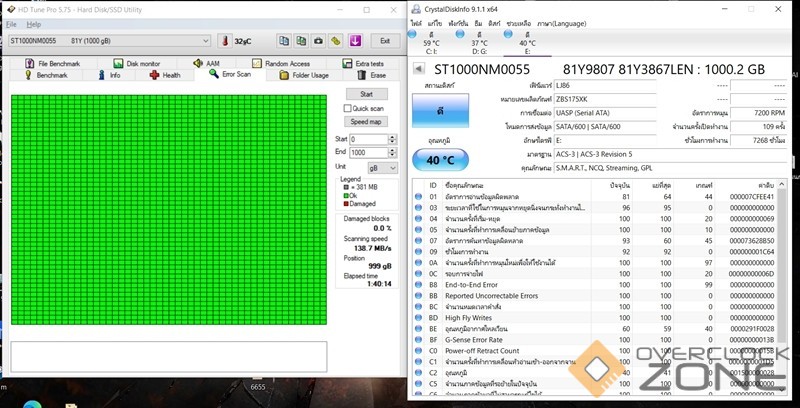Image resolution: width=800 pixels, height=408 pixels.
Task: Click the camera screenshot icon in HD Tune
Action: (318, 41)
